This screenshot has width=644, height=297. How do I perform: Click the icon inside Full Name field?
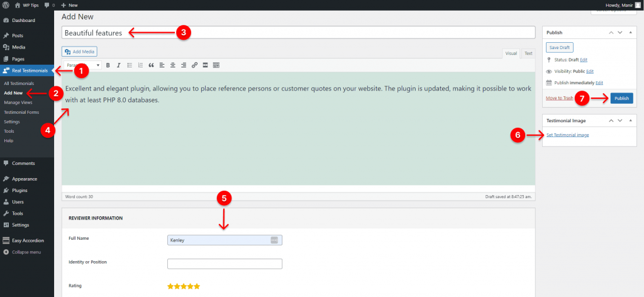coord(274,240)
